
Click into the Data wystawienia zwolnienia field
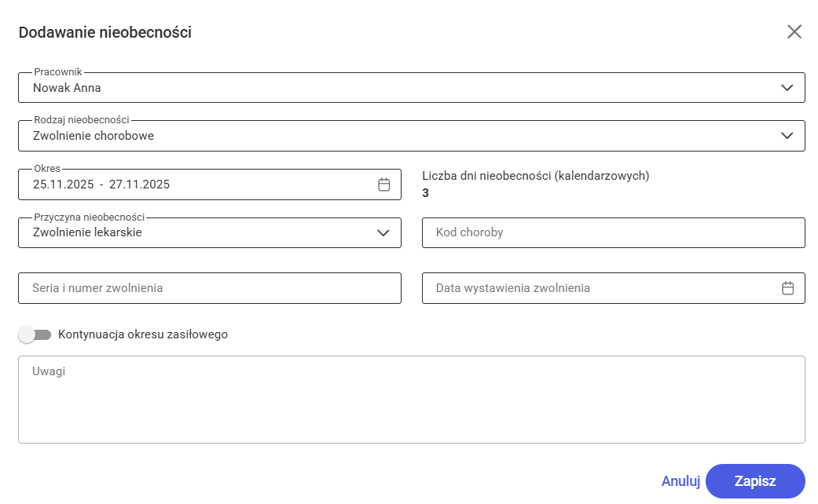pos(597,288)
